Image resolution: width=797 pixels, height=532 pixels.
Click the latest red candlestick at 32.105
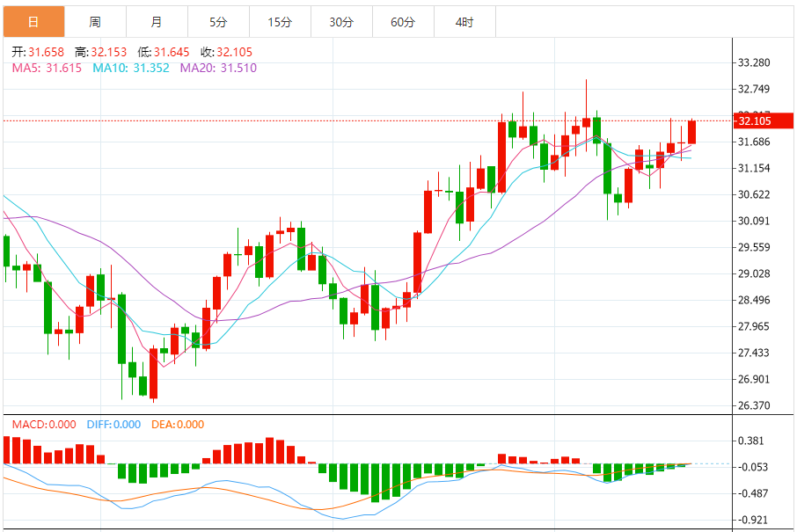(691, 132)
